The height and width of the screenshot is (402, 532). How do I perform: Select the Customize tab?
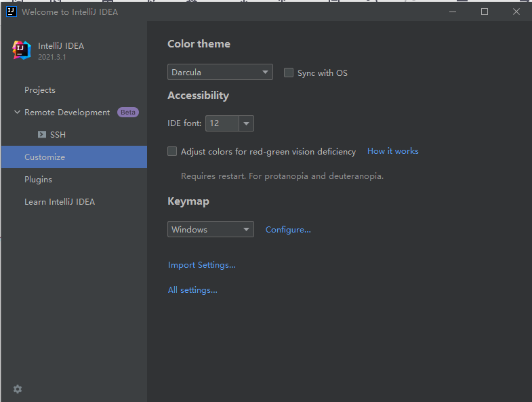[x=74, y=157]
